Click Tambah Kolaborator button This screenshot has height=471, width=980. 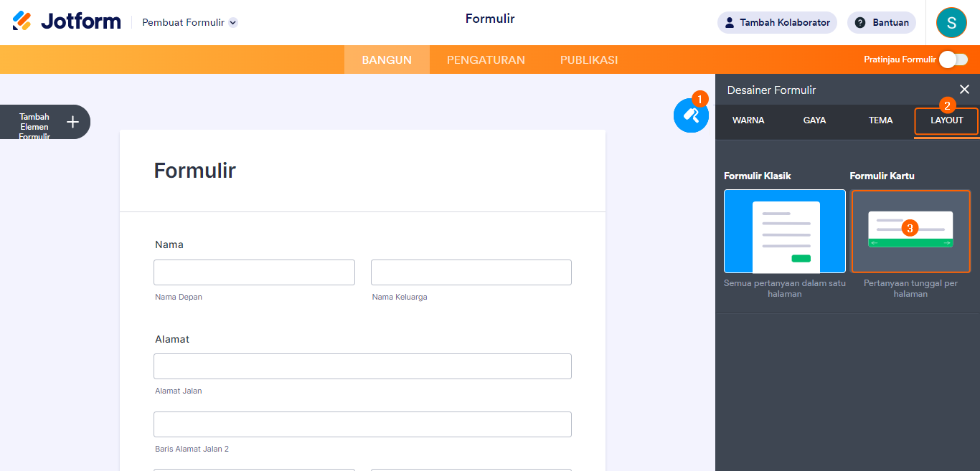click(x=777, y=22)
